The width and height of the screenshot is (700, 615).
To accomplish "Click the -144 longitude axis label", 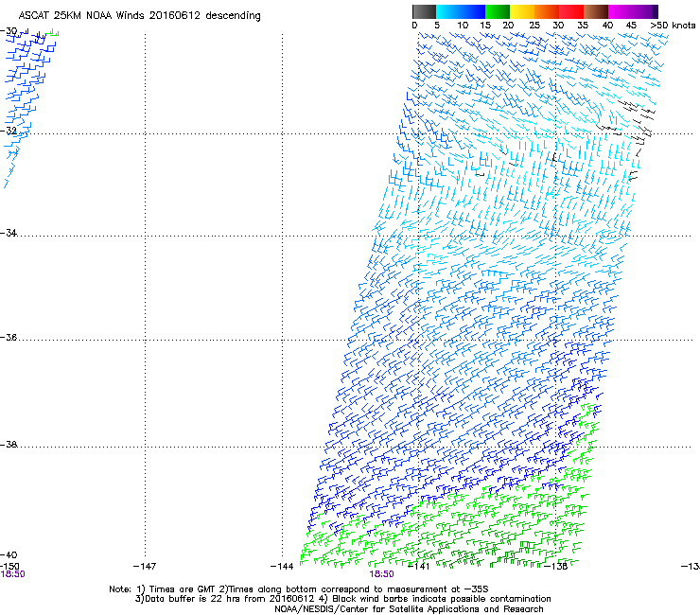I will (282, 567).
